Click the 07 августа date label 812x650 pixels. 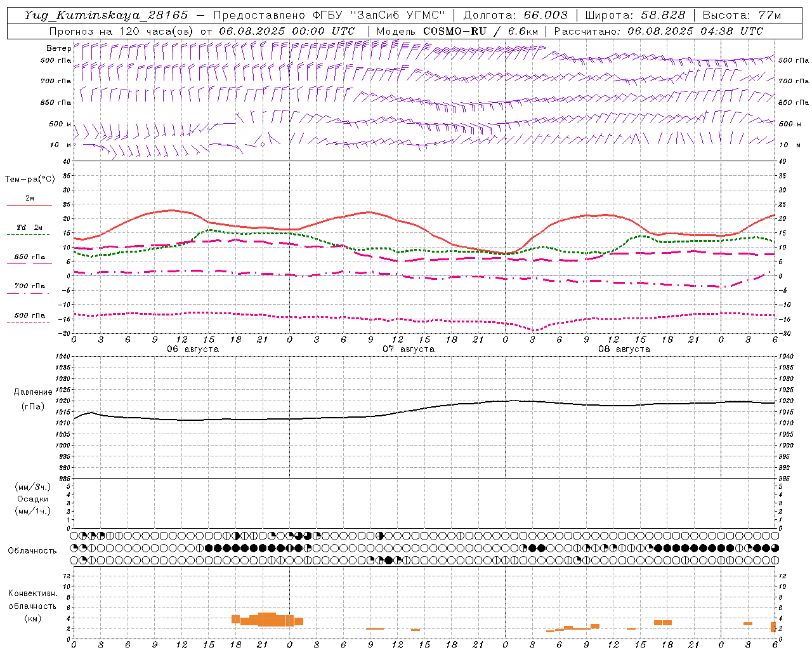(x=409, y=348)
